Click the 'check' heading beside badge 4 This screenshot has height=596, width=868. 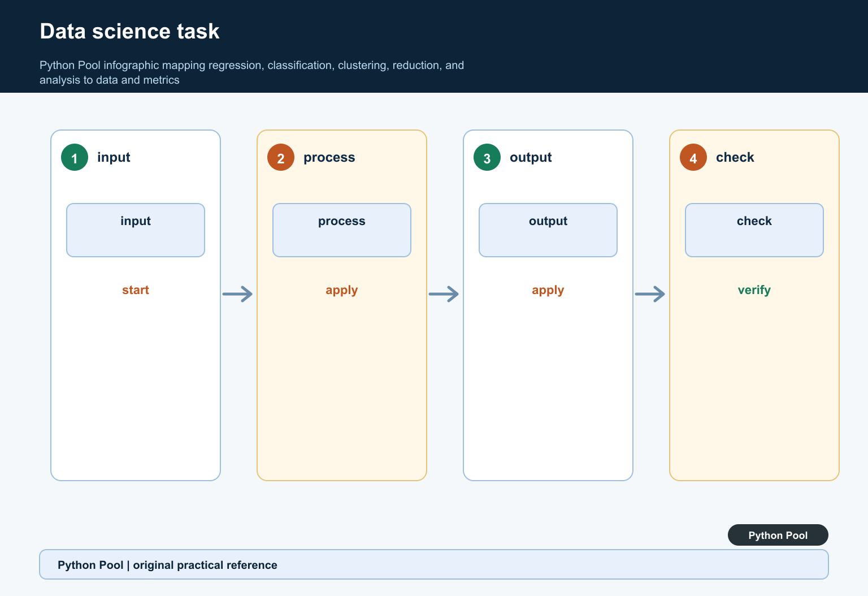pyautogui.click(x=735, y=157)
